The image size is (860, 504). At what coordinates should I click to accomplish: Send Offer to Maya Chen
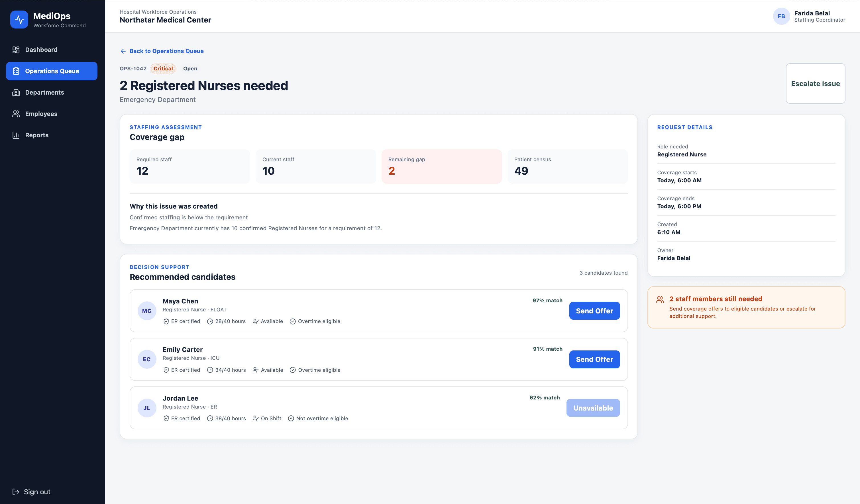(x=594, y=311)
